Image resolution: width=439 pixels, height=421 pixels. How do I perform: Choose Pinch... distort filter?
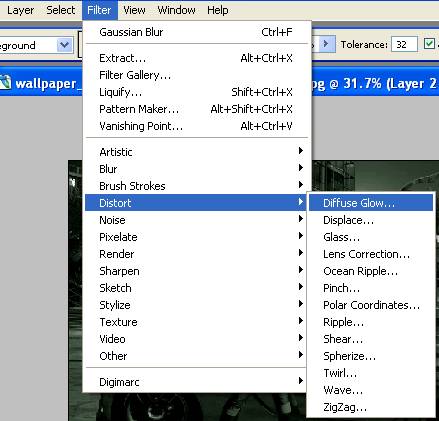371,288
